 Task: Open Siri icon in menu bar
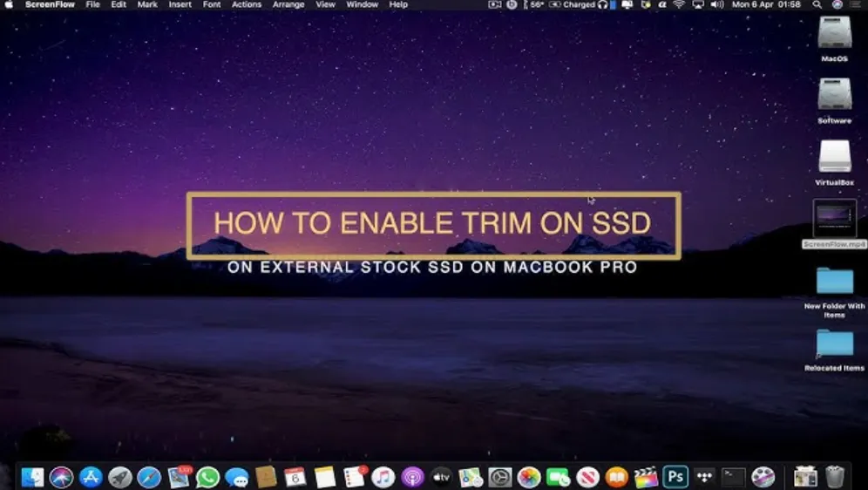coord(837,4)
